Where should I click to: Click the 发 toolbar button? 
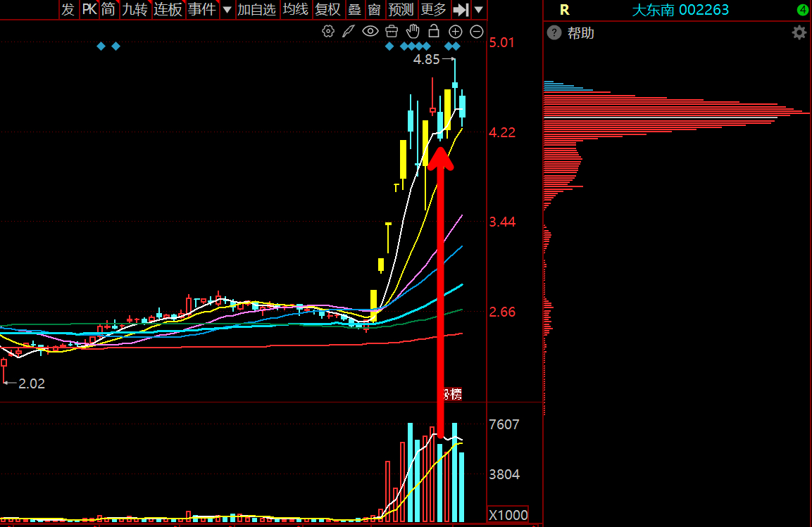click(x=68, y=9)
